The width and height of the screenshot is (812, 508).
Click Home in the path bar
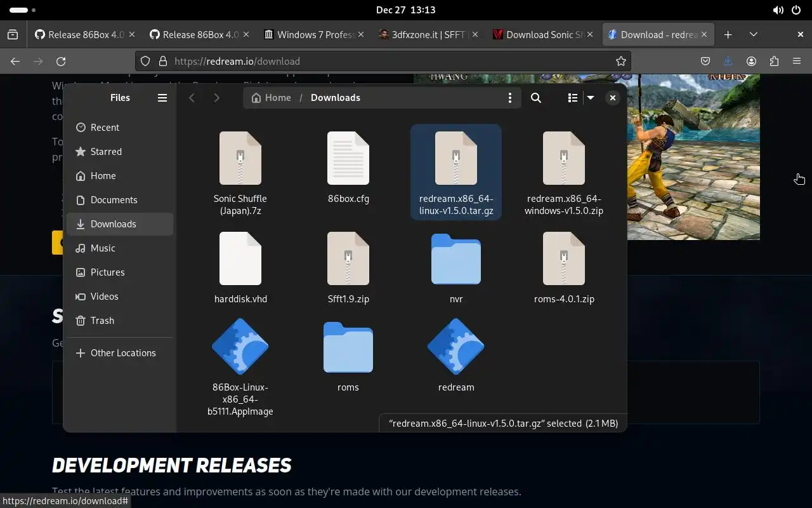pos(272,98)
